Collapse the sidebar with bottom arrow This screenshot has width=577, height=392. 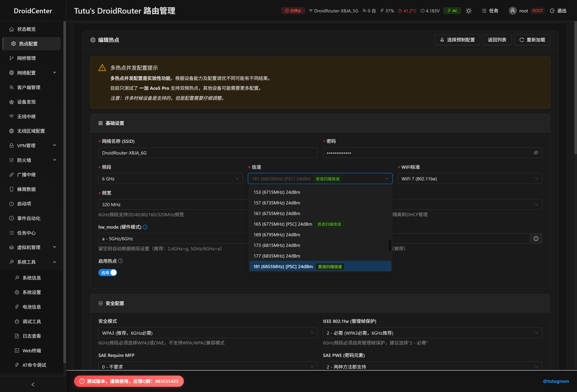[x=33, y=384]
